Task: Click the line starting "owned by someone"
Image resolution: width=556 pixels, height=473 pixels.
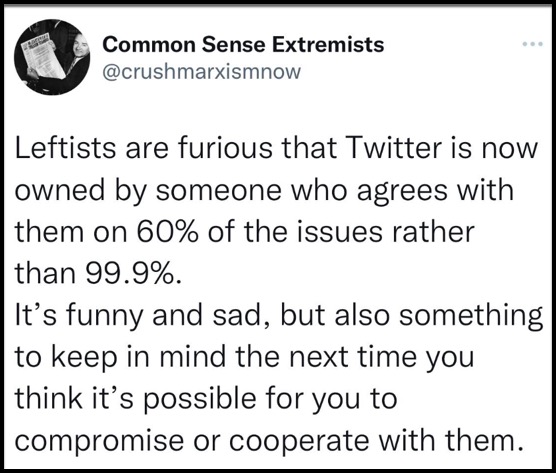Action: coord(264,191)
